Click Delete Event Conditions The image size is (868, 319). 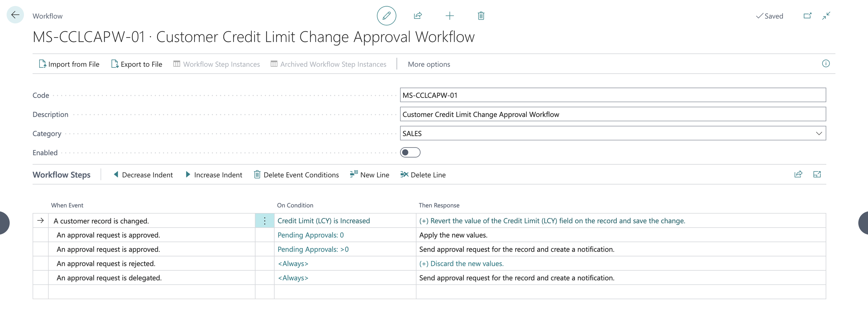297,175
